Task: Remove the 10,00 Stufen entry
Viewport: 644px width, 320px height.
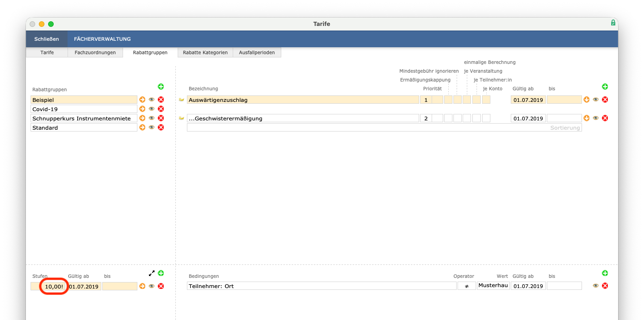Action: 161,286
